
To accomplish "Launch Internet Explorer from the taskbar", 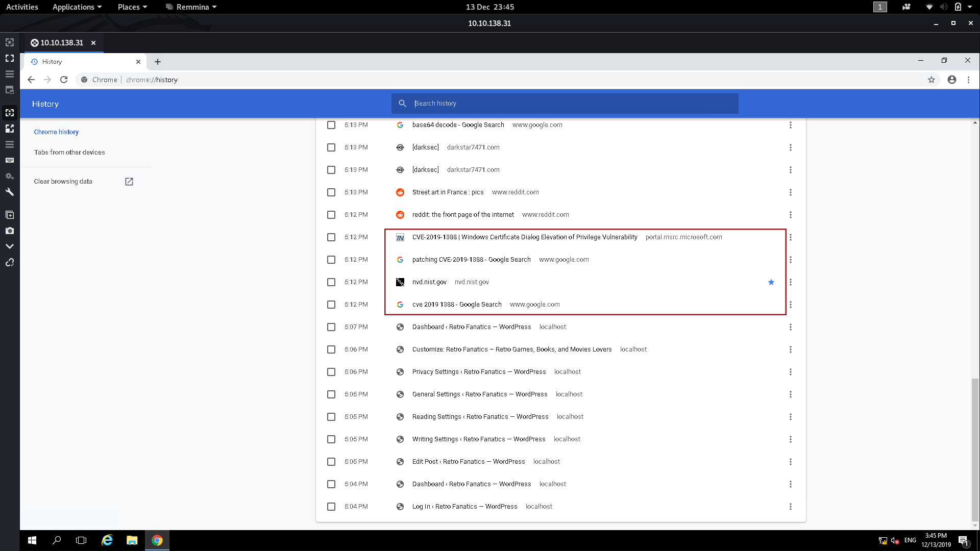I will click(x=107, y=540).
